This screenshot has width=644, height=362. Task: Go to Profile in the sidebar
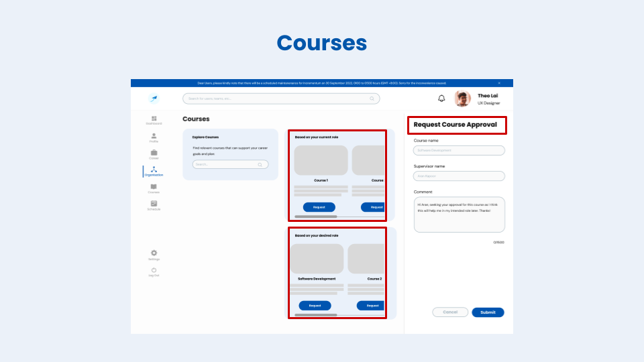pyautogui.click(x=154, y=136)
